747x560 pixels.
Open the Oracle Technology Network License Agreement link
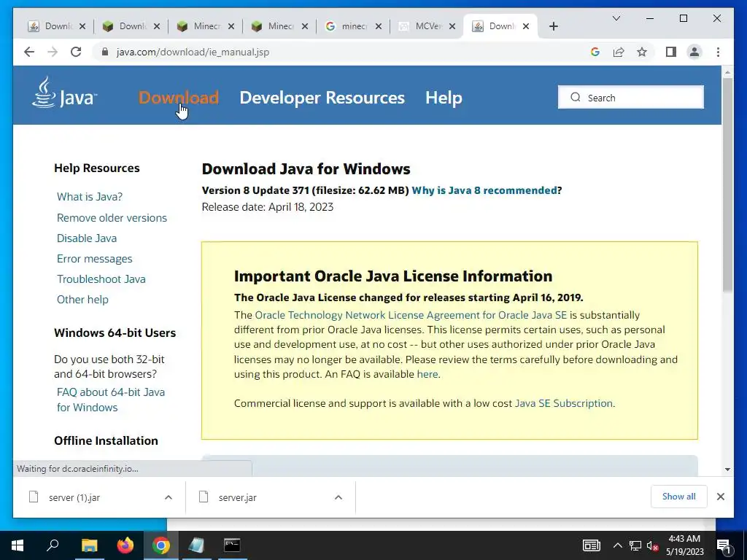click(411, 315)
